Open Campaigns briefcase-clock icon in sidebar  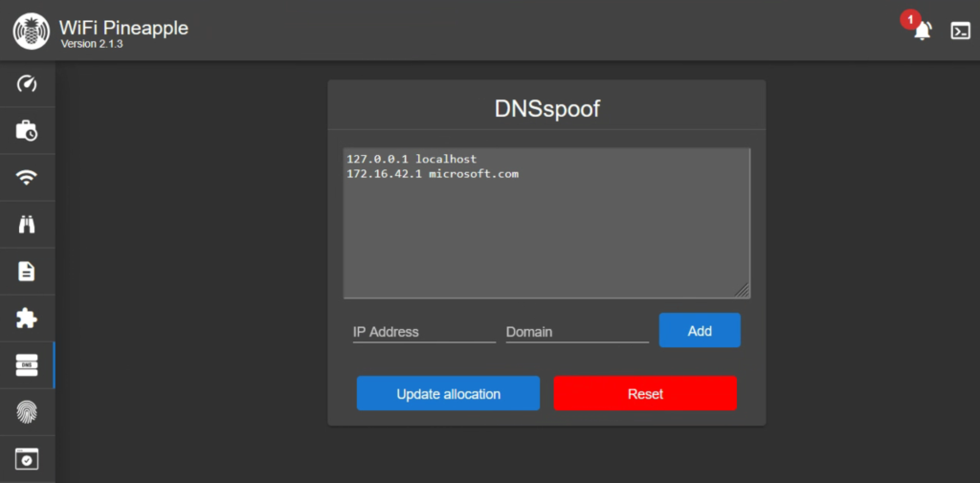pyautogui.click(x=26, y=131)
